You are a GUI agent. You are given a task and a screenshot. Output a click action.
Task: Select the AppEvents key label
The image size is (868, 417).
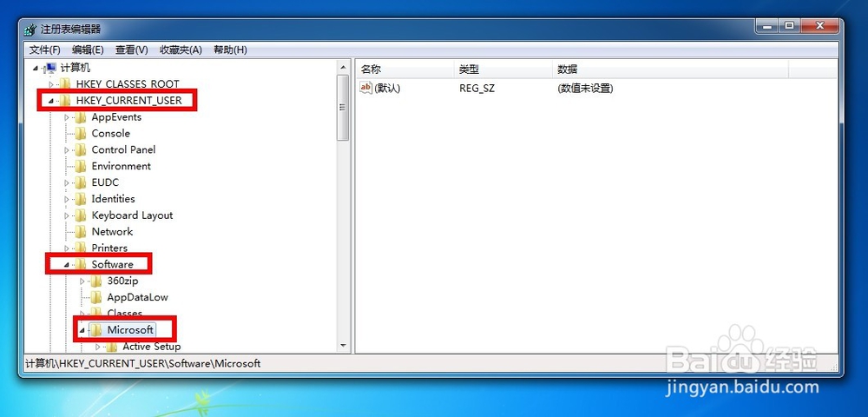click(x=116, y=117)
